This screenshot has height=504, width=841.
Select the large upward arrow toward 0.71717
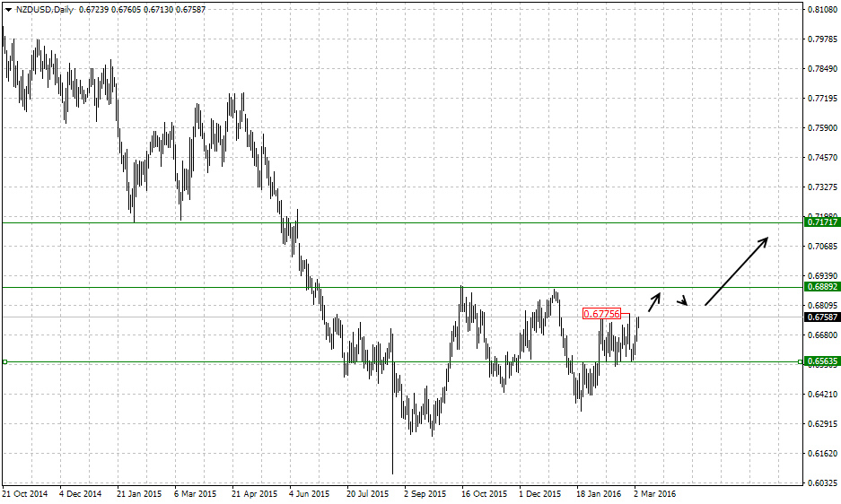pos(736,271)
